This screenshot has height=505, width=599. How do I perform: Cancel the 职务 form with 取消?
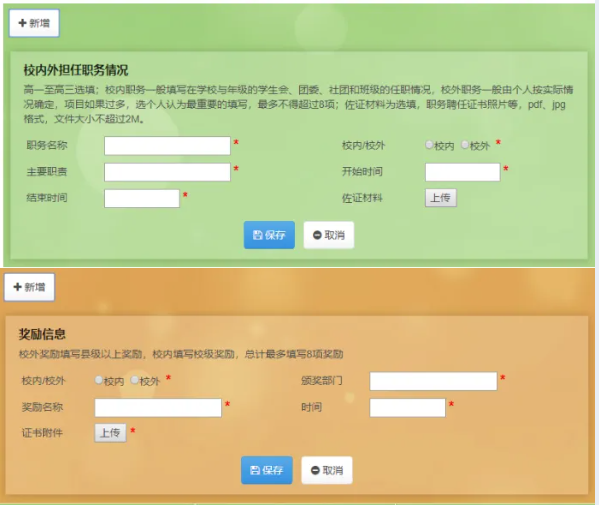(x=329, y=235)
